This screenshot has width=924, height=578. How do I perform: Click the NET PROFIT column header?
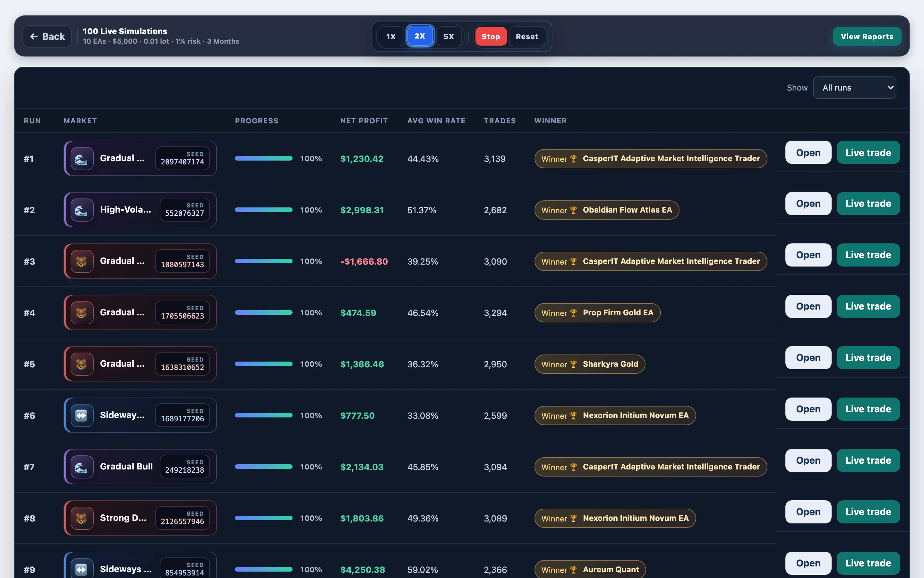[x=364, y=121]
